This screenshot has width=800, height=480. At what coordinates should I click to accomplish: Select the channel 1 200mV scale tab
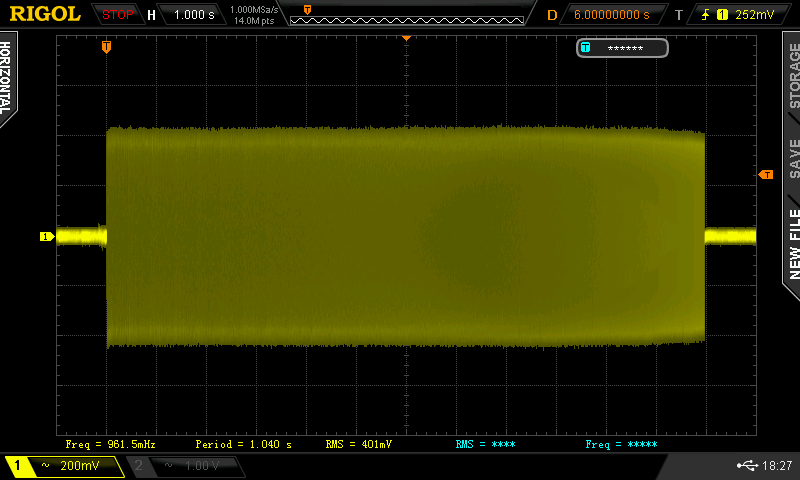pyautogui.click(x=65, y=466)
